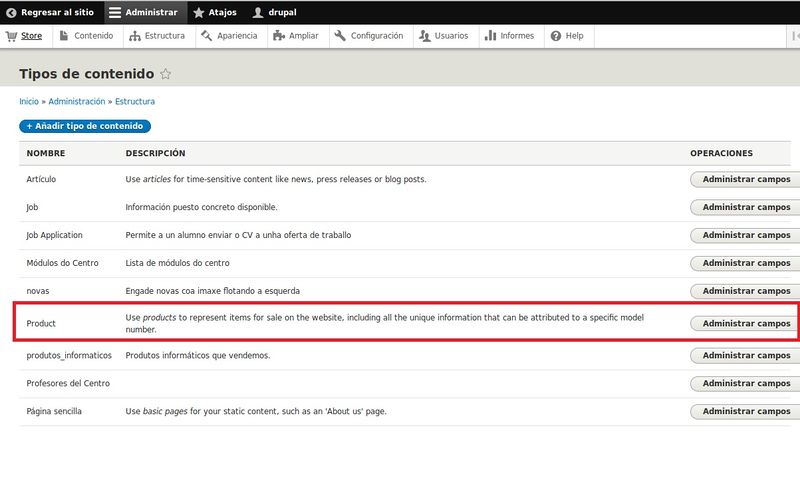The width and height of the screenshot is (800, 482).
Task: Click the star icon next to Atajos
Action: pyautogui.click(x=198, y=12)
